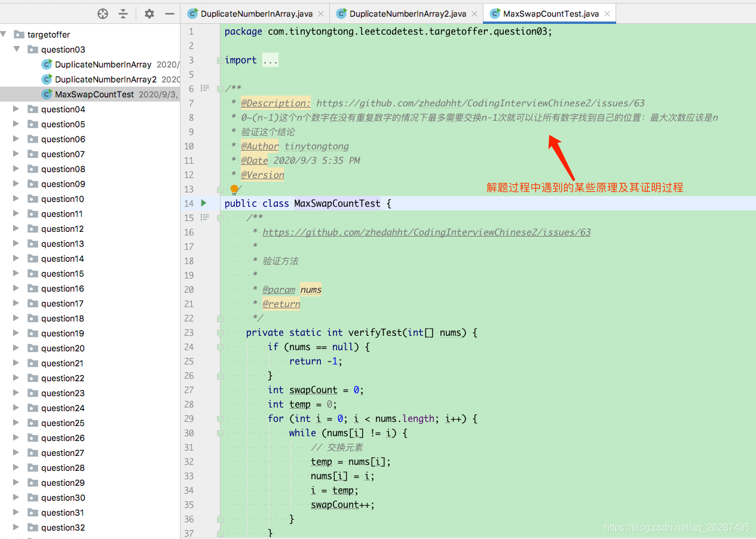
Task: Click the orange intention light bulb
Action: pyautogui.click(x=234, y=189)
